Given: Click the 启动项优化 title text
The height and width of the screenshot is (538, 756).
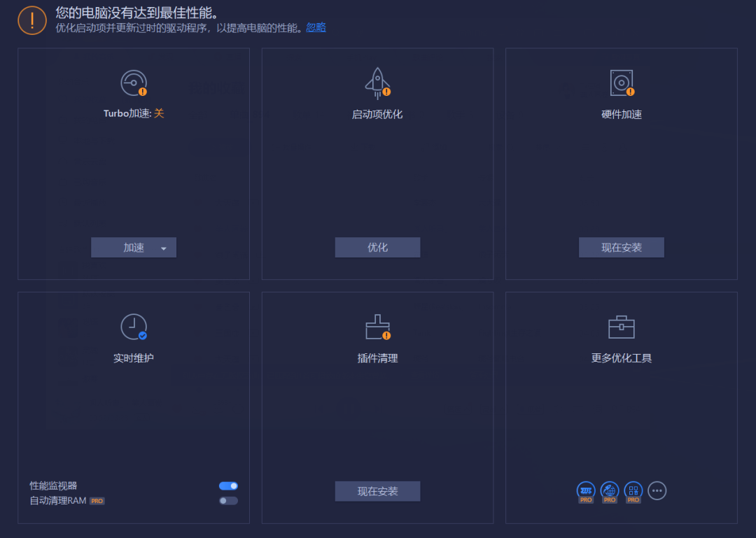Looking at the screenshot, I should (x=377, y=114).
